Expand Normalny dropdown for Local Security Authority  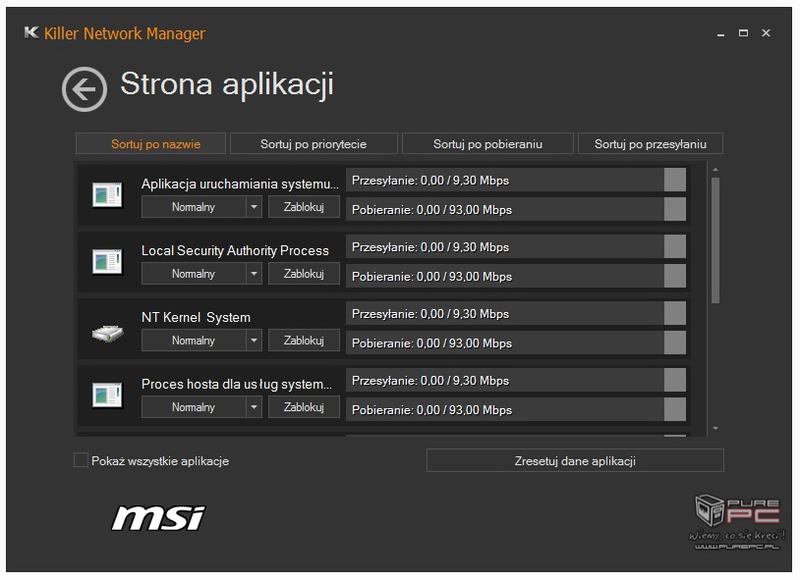point(254,274)
